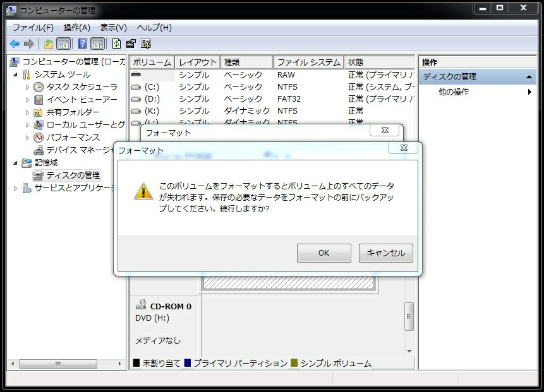Image resolution: width=544 pixels, height=392 pixels.
Task: Click the Performance gauge icon
Action: 39,138
